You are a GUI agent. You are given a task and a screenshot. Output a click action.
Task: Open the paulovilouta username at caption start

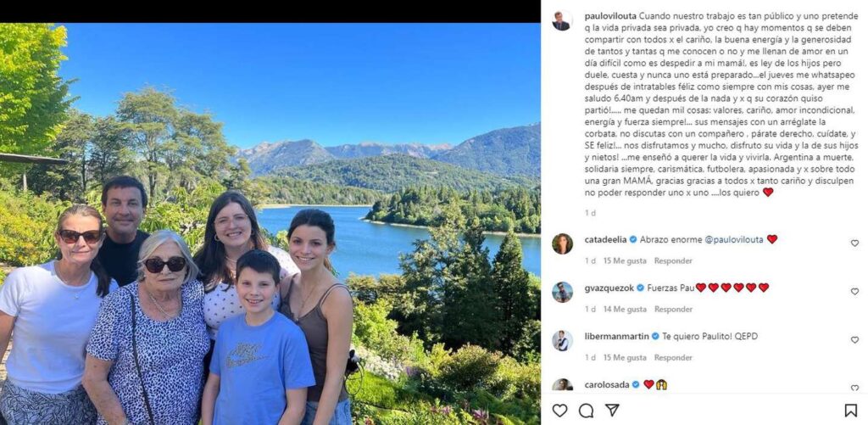tap(609, 16)
